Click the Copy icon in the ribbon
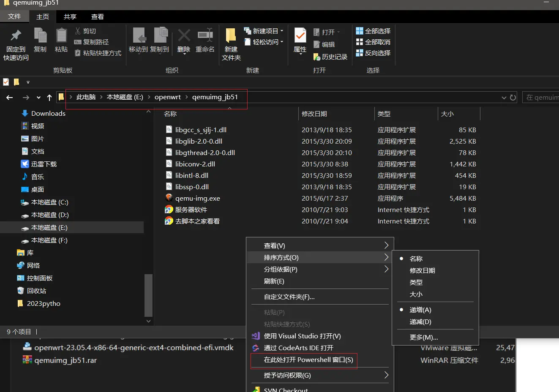The height and width of the screenshot is (392, 559). (x=40, y=36)
